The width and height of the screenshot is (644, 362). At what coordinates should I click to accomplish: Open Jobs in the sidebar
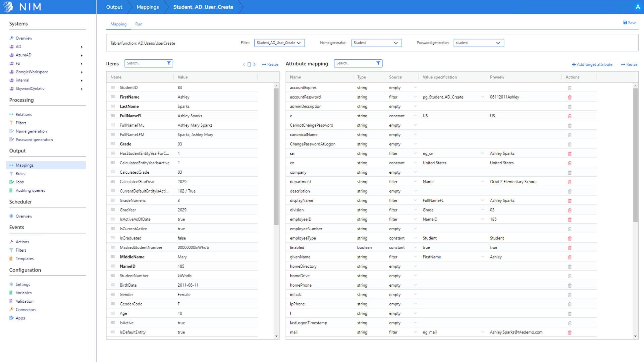pos(20,182)
